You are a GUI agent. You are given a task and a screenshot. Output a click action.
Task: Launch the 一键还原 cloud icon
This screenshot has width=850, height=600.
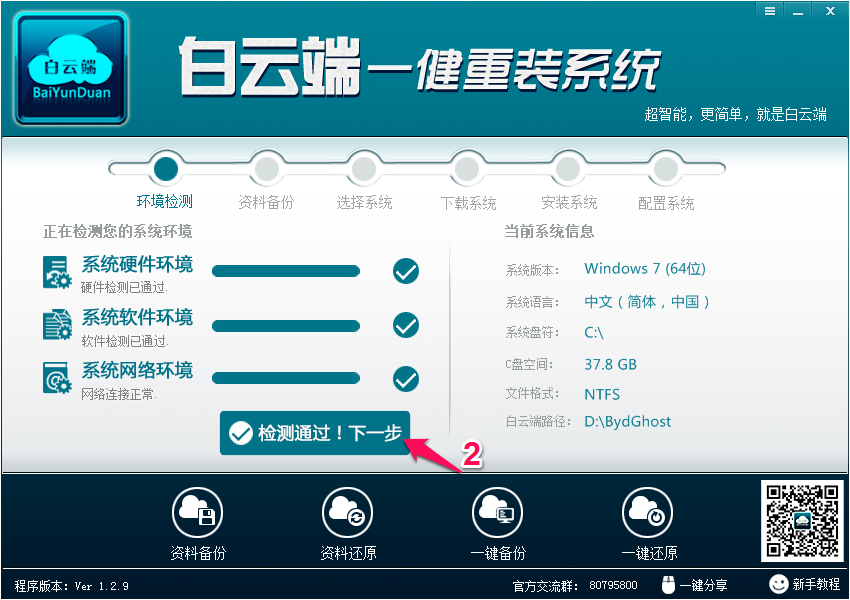[x=648, y=512]
